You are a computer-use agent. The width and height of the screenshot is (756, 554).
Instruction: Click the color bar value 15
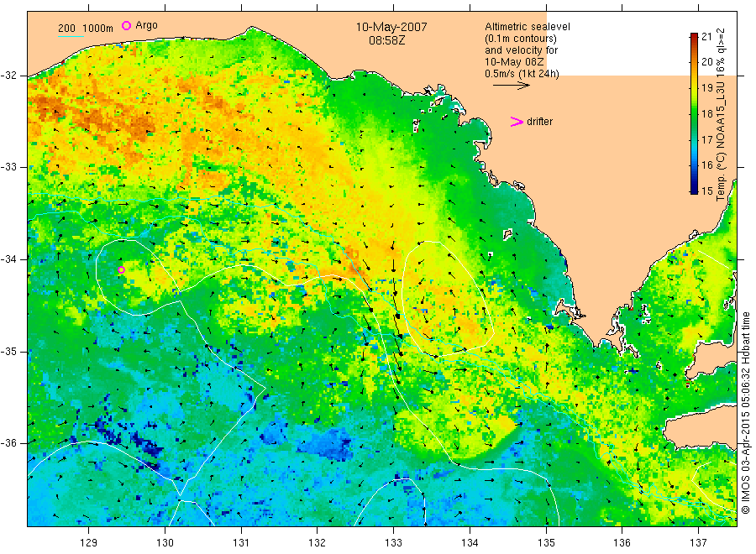click(x=706, y=191)
